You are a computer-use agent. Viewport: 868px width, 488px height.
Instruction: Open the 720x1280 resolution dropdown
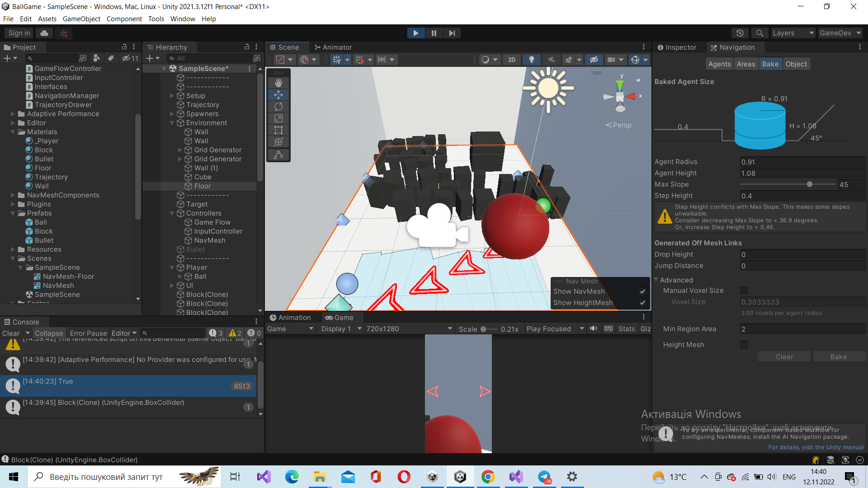(x=409, y=329)
